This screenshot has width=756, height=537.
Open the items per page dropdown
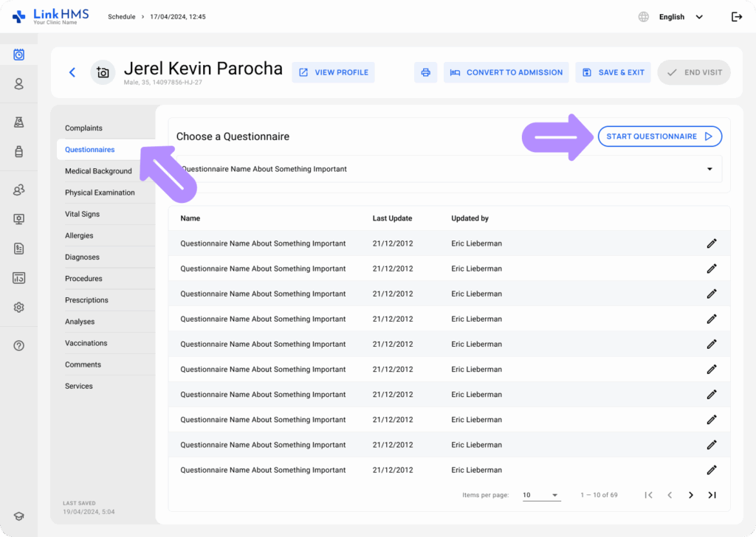pos(541,495)
